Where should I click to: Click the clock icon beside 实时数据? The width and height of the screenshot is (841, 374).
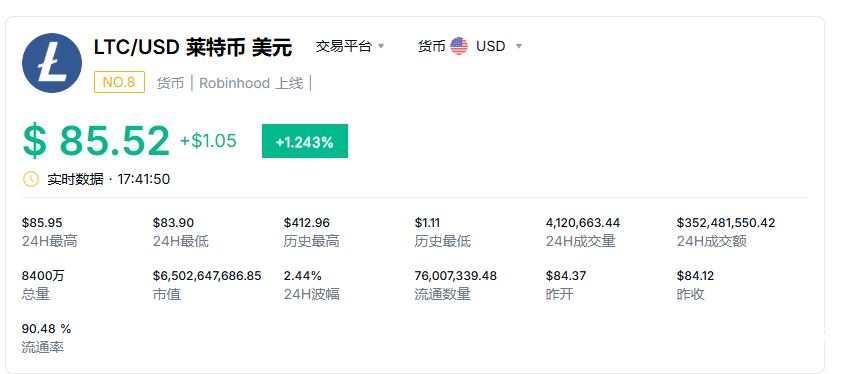(31, 179)
